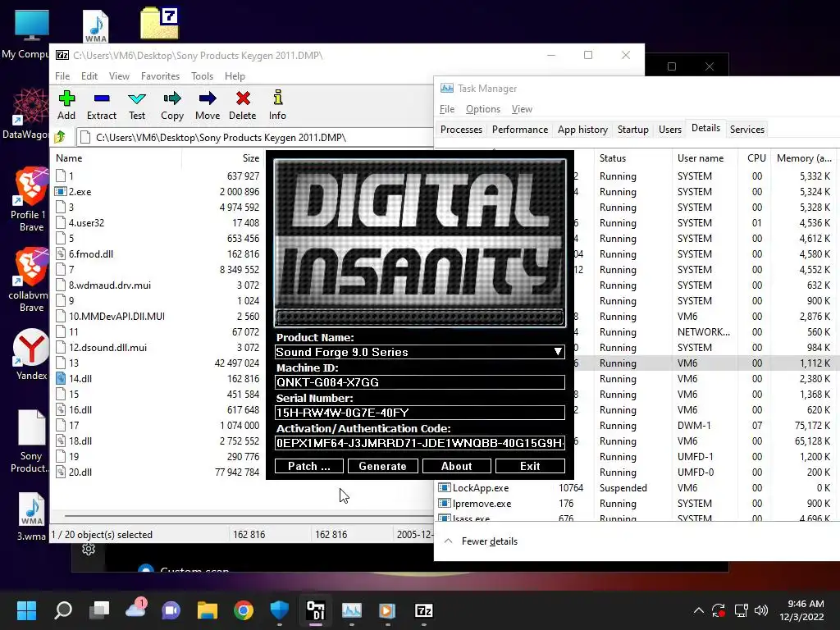Open Task View from taskbar
Screen dimensions: 840x630
(x=99, y=610)
